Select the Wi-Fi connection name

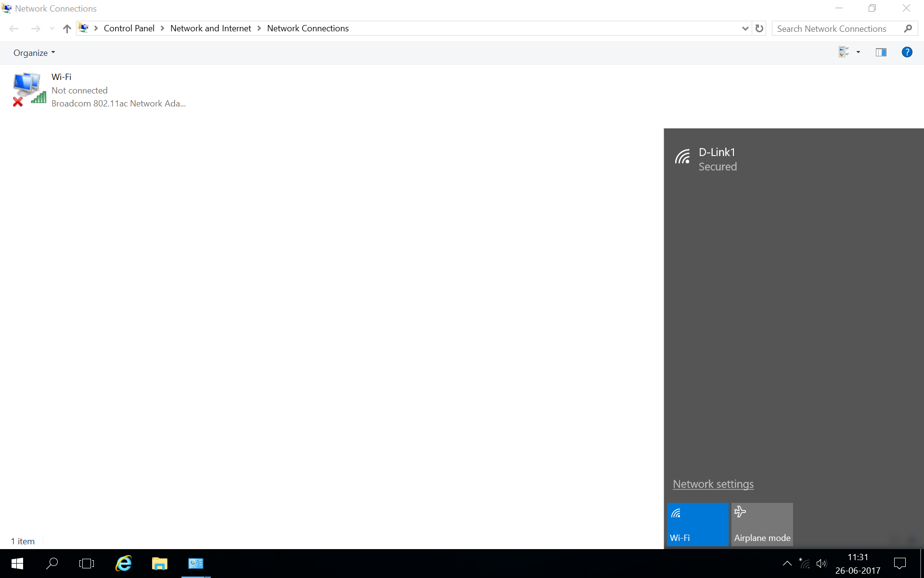[62, 77]
